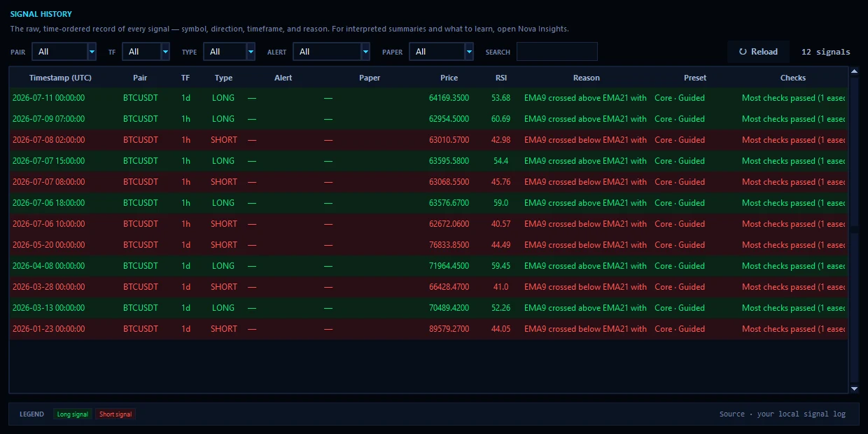Click the 12 signals counter
The image size is (868, 434).
pyautogui.click(x=826, y=52)
